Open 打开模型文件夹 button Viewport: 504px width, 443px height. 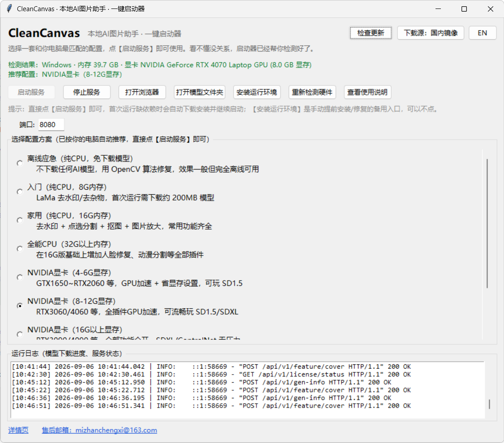[199, 92]
